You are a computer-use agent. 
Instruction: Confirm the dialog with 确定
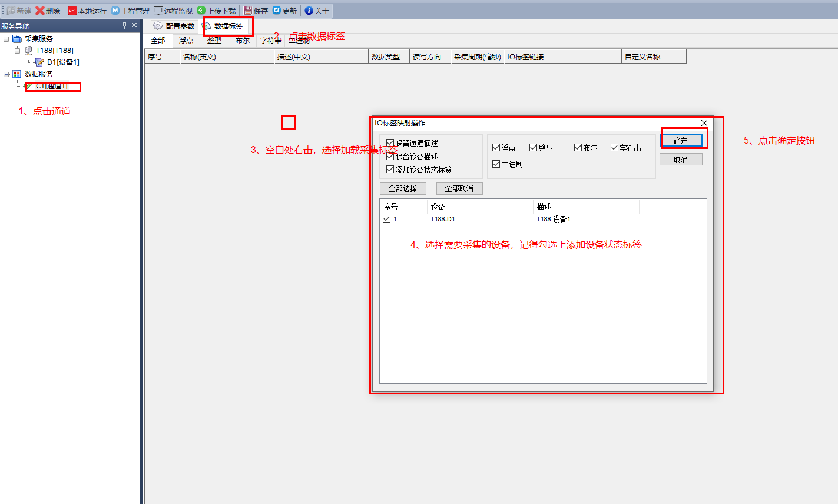coord(681,141)
